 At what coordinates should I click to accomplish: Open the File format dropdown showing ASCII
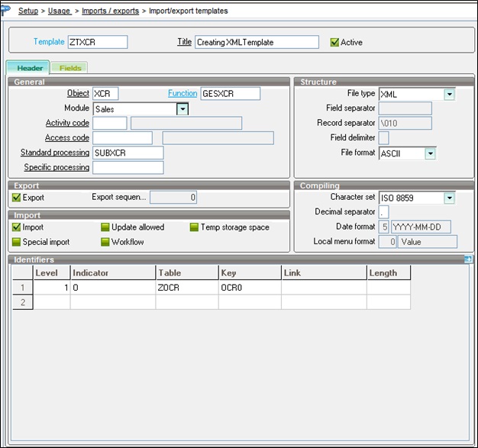pos(430,153)
